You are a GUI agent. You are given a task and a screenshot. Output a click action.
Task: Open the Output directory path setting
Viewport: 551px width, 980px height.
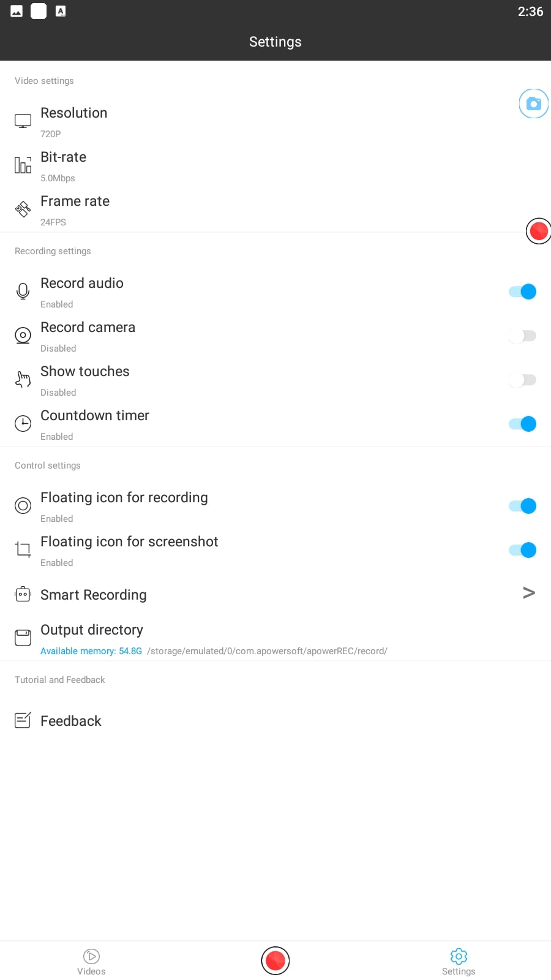275,638
